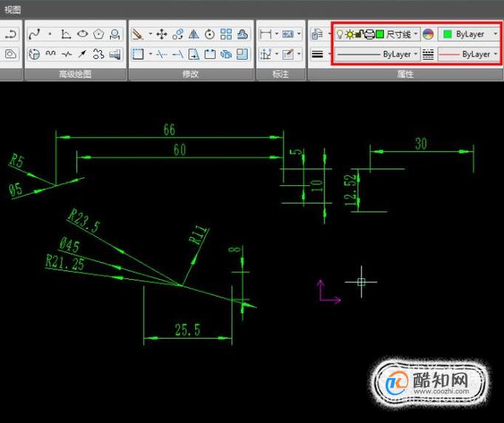Select the R11 radius dimension

point(198,235)
